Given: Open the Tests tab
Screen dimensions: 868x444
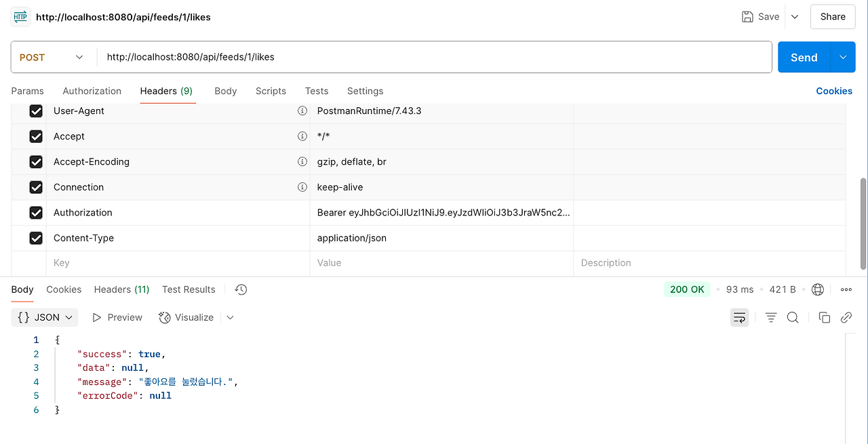Looking at the screenshot, I should 317,91.
